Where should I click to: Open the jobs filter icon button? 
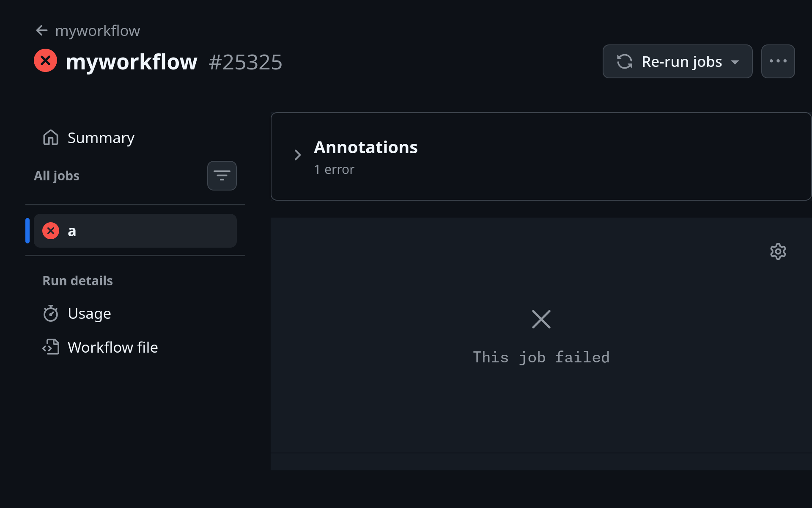tap(222, 176)
